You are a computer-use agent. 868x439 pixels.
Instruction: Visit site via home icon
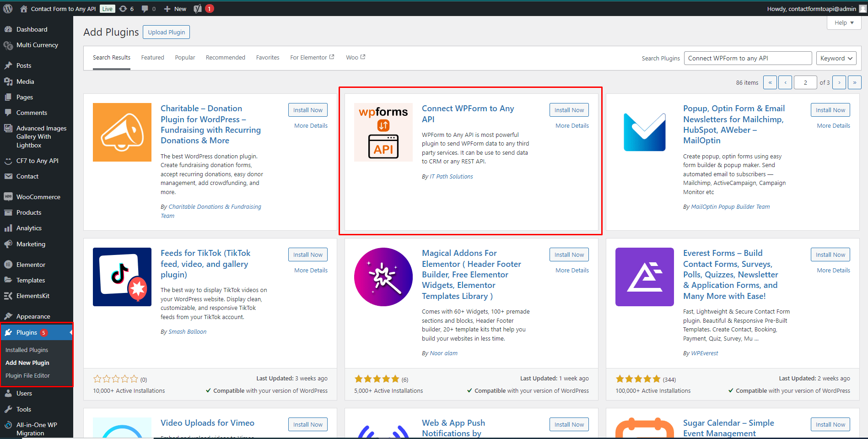[x=24, y=9]
